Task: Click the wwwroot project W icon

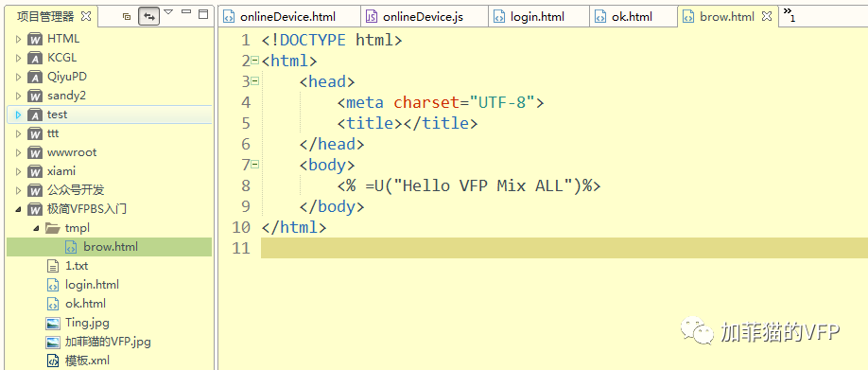Action: (x=35, y=153)
